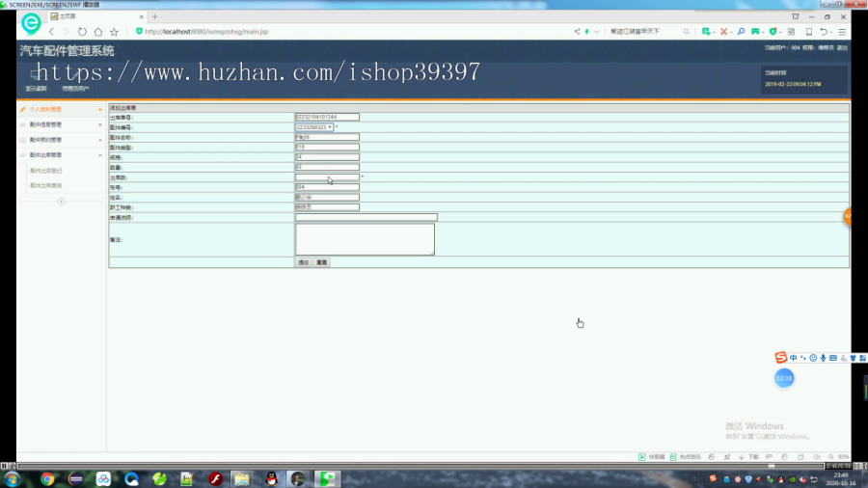Open the QQ penguin taskbar icon

coord(271,478)
